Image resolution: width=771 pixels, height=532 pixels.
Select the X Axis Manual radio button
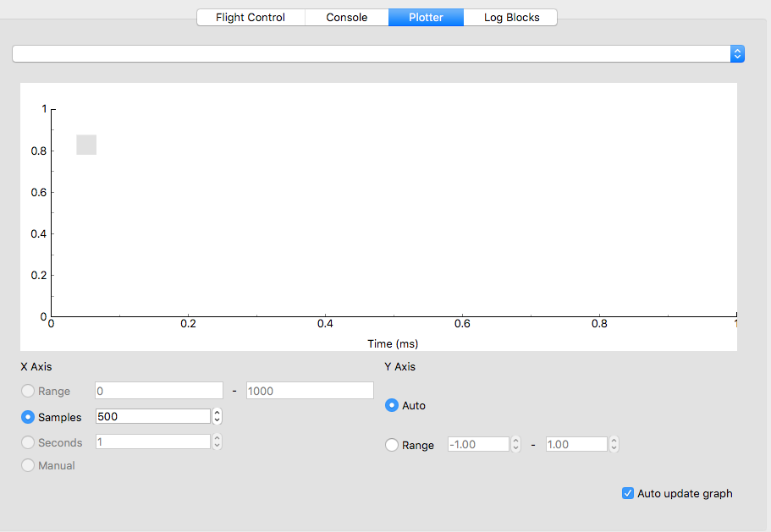click(x=28, y=465)
